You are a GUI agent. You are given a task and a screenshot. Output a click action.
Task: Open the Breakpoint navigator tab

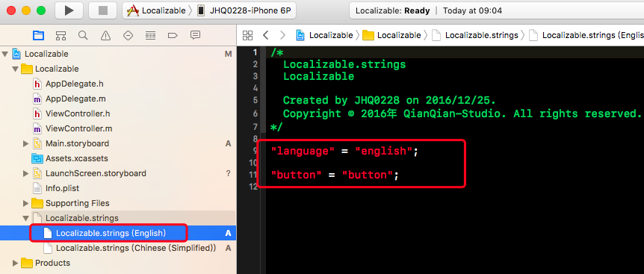tap(173, 36)
